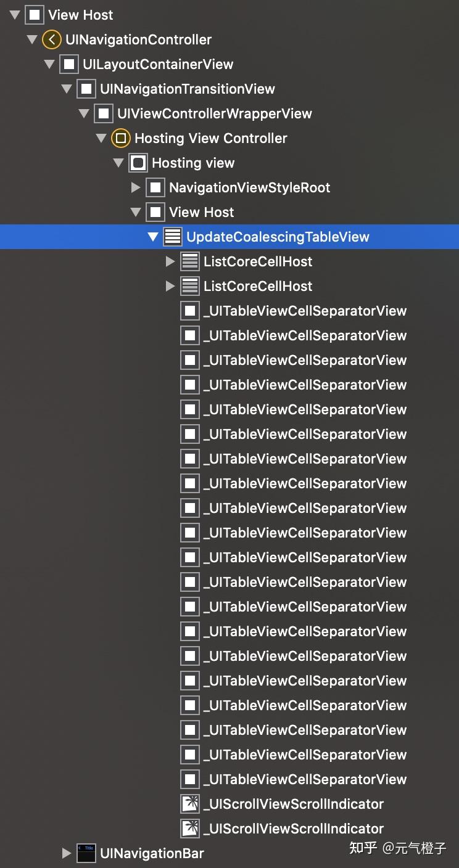Select the UINavigationTransitionView row
Image resolution: width=459 pixels, height=868 pixels.
click(188, 89)
